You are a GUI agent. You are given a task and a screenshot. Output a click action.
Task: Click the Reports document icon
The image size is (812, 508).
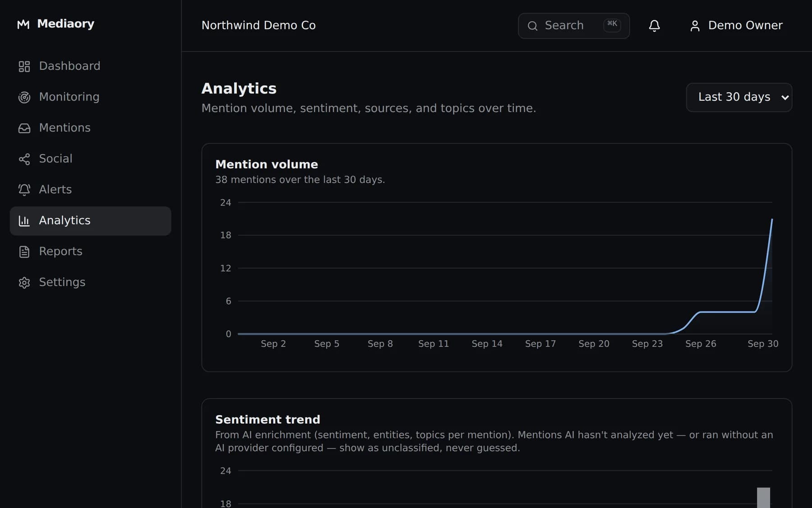tap(24, 252)
